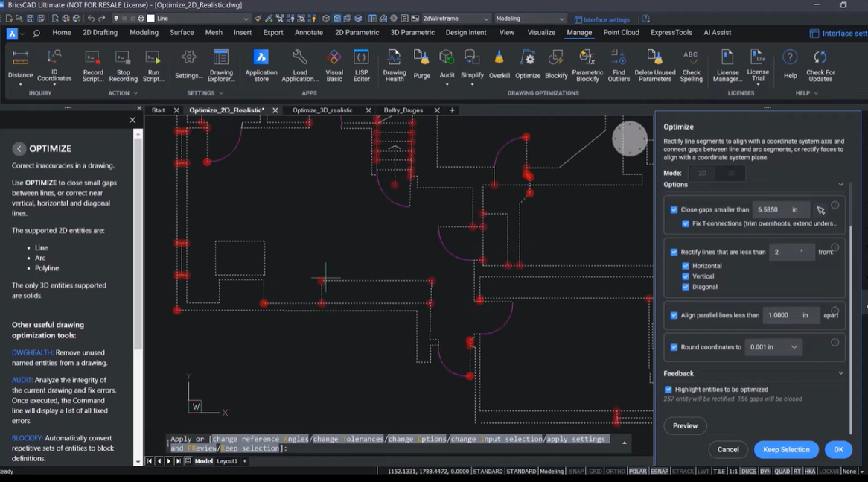Click the Line color swatch in toolbar
The width and height of the screenshot is (868, 482).
click(151, 19)
